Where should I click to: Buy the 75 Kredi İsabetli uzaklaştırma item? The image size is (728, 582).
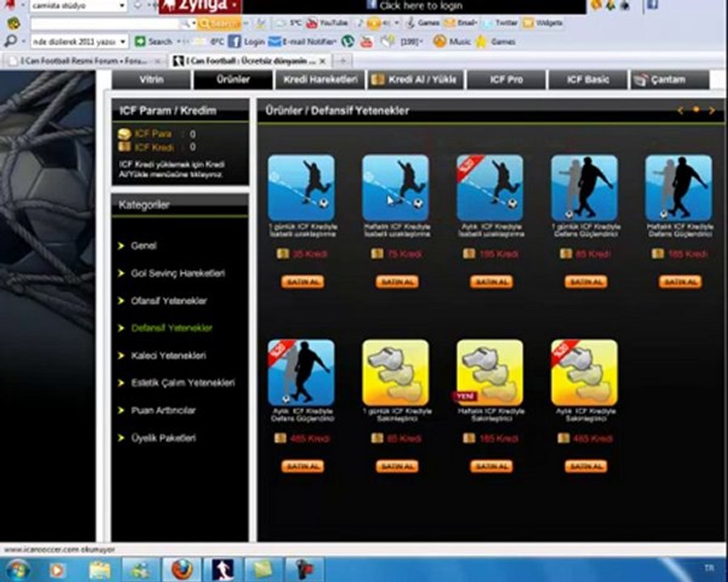(397, 282)
